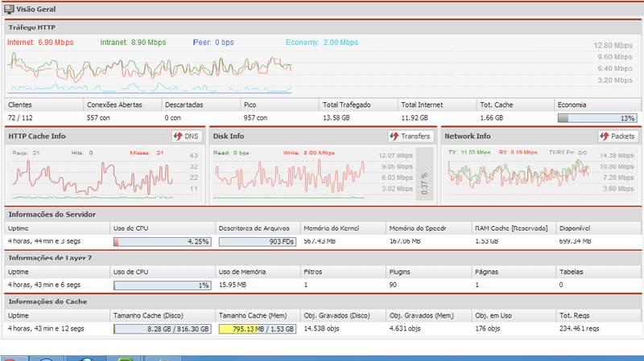Click the server Uso de CPU 4.25% bar

(163, 241)
